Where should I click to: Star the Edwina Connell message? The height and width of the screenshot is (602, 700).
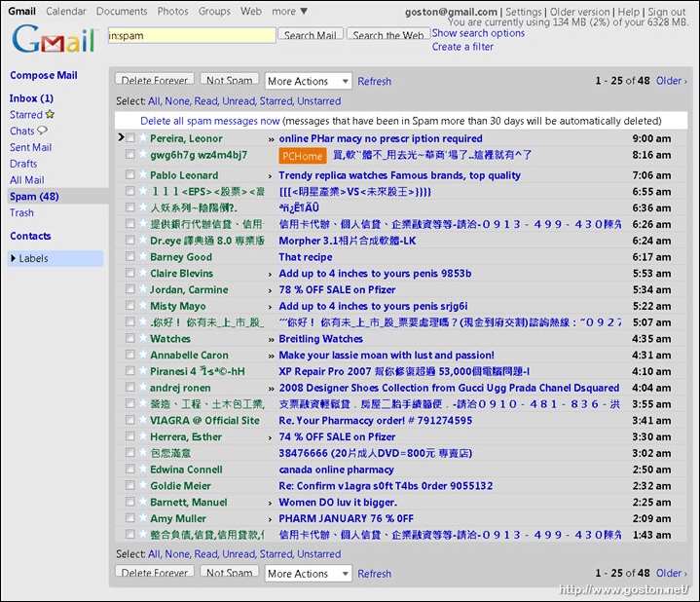pyautogui.click(x=143, y=469)
